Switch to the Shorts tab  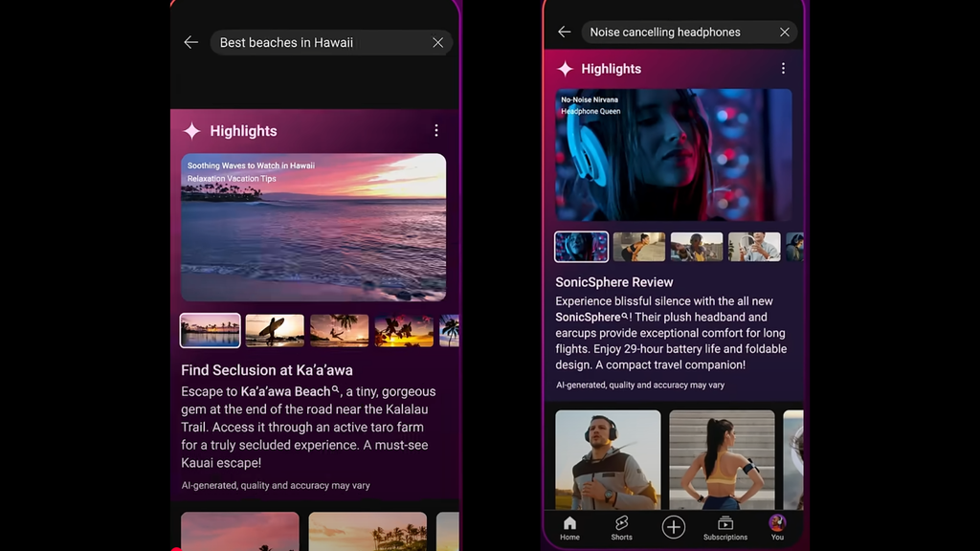(621, 528)
